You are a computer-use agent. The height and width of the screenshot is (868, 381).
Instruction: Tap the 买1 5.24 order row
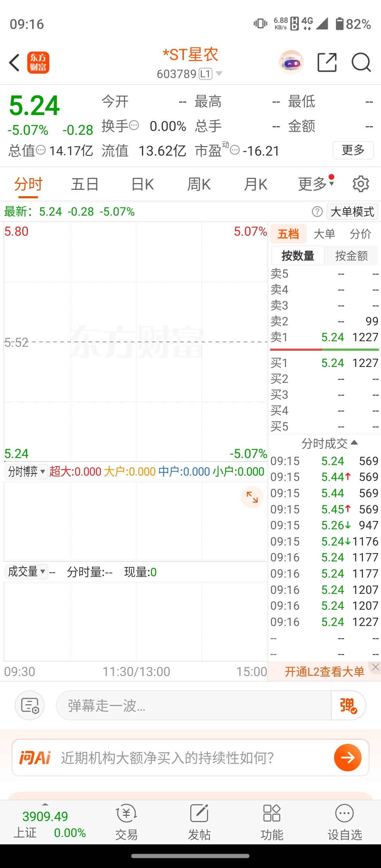324,363
